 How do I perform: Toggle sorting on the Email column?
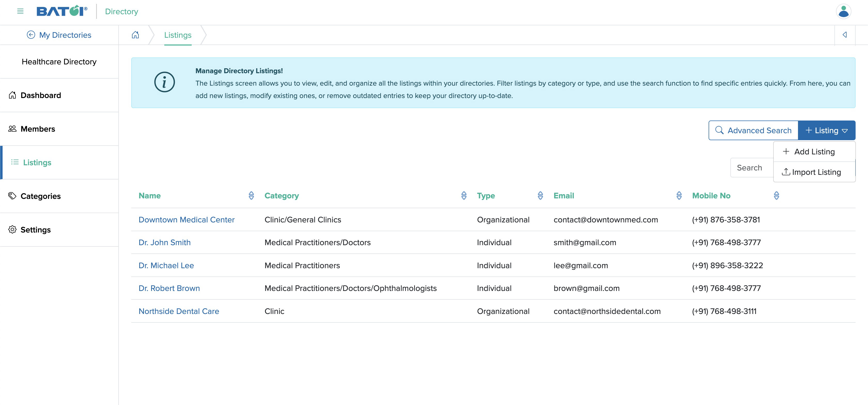(x=679, y=195)
